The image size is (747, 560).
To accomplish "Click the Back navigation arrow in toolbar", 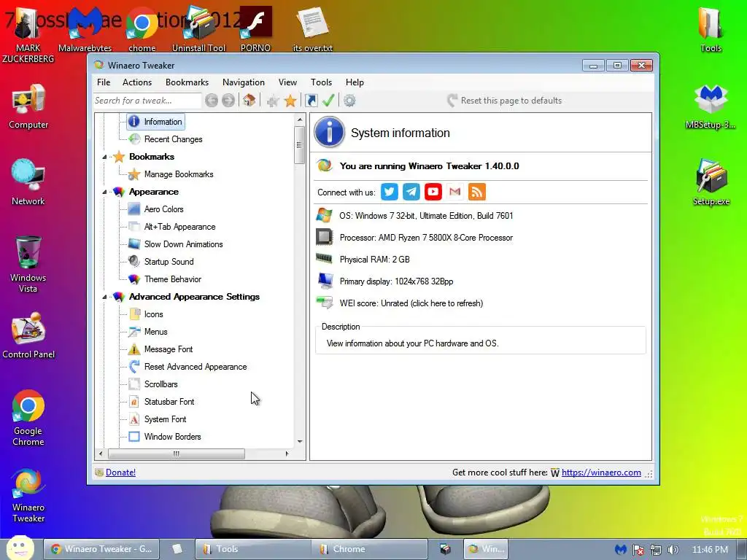I will pos(212,101).
